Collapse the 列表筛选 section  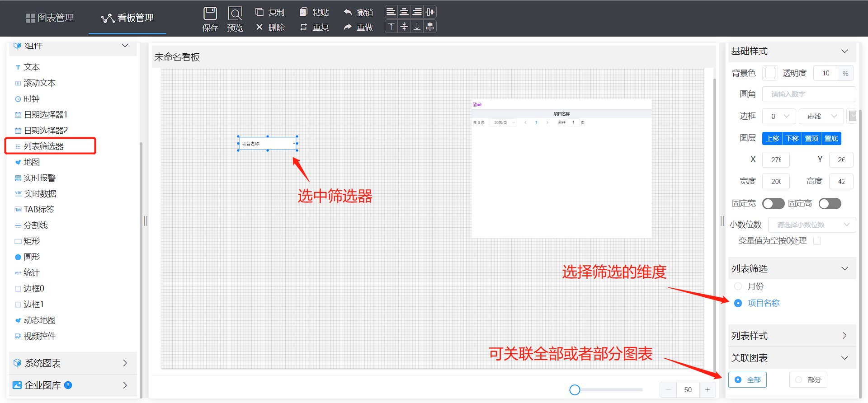(844, 269)
